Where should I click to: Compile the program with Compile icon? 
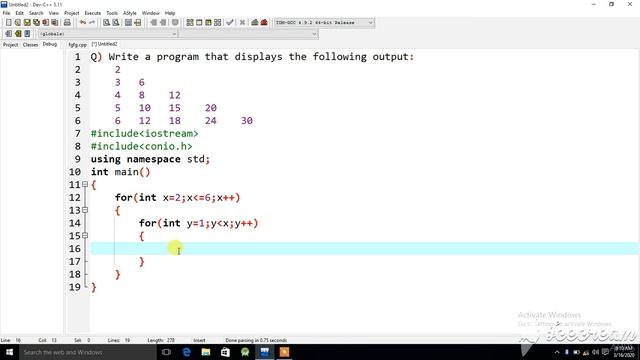190,22
